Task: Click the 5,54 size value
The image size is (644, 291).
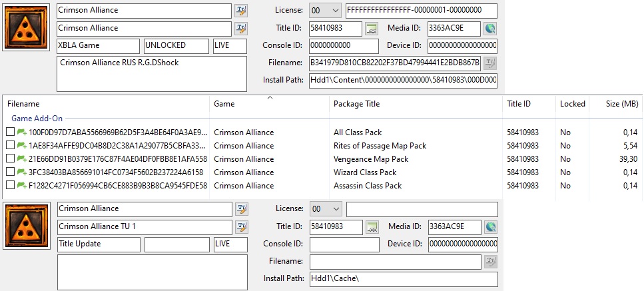Action: point(631,146)
